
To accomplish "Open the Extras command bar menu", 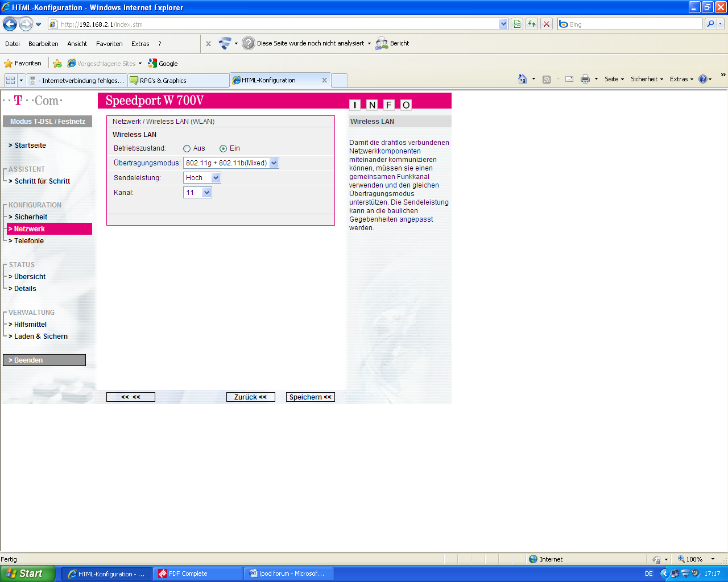I will (681, 80).
